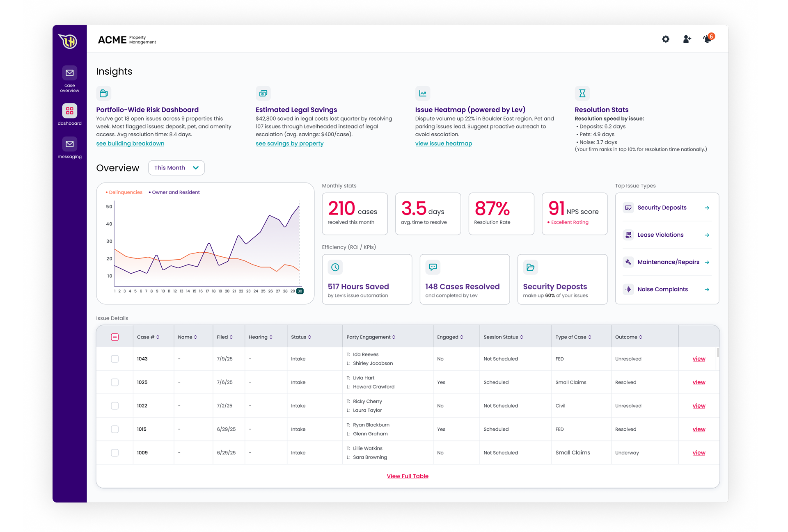
Task: Select the checkbox for case 1022
Action: click(115, 406)
